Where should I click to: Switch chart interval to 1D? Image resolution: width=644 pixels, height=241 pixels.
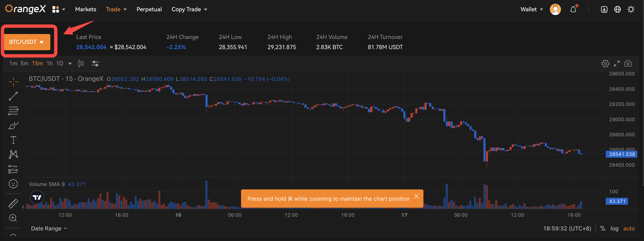pyautogui.click(x=60, y=63)
